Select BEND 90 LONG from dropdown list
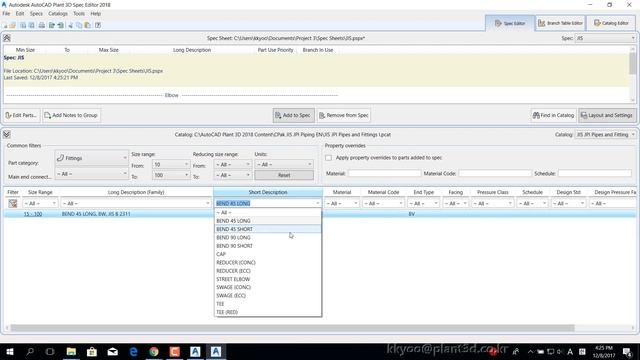640x360 pixels. (268, 238)
